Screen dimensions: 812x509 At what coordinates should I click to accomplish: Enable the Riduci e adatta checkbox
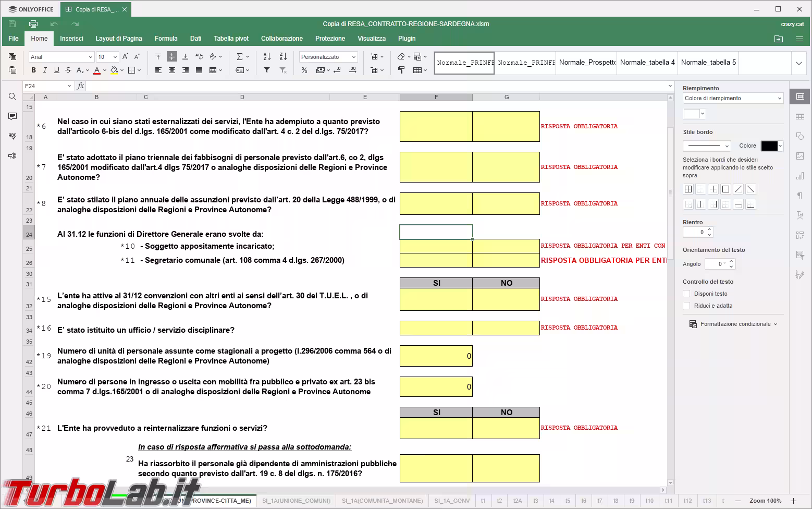coord(686,306)
